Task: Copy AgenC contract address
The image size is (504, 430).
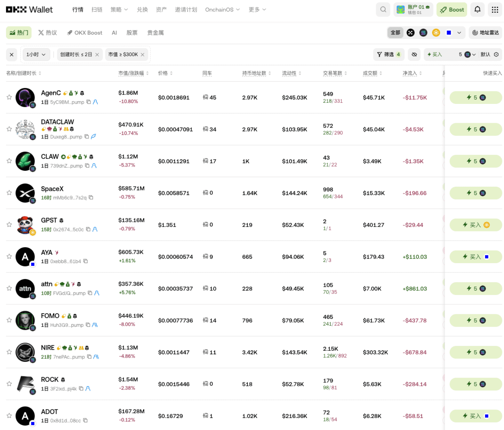Action: tap(89, 102)
